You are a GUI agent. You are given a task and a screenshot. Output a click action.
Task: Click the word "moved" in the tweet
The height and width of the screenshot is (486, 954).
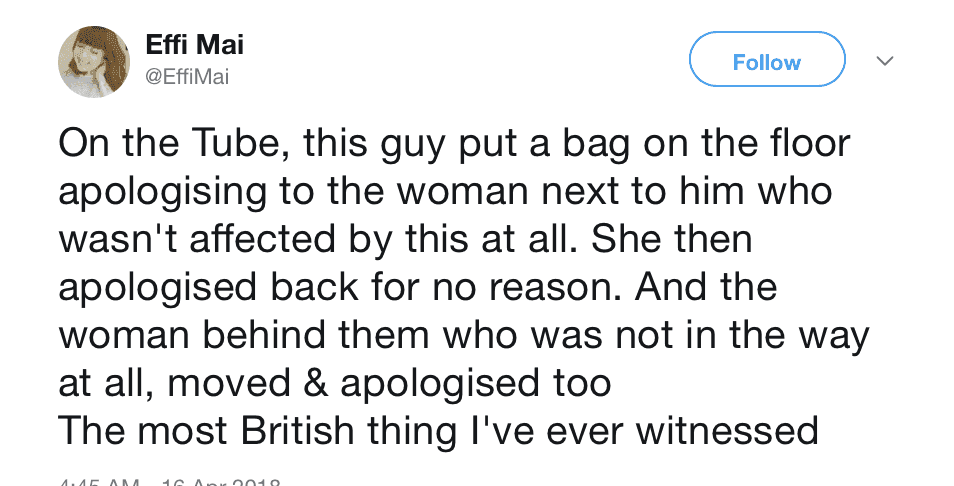click(229, 383)
